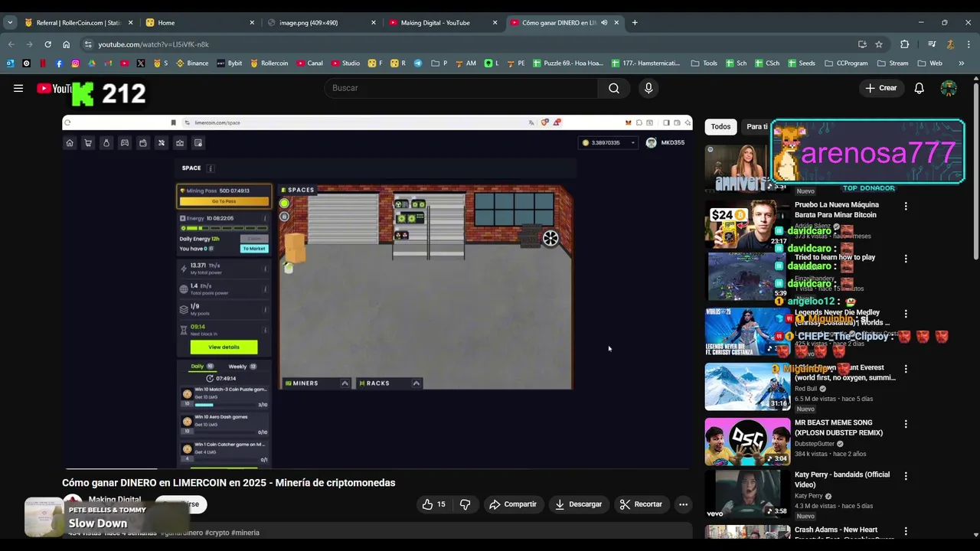Start voice search with the microphone icon

(x=648, y=88)
